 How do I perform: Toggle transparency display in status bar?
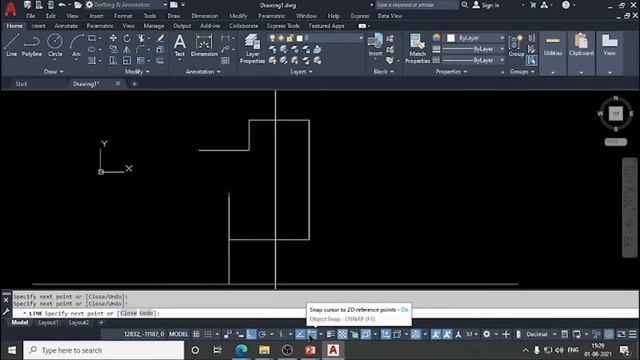342,334
